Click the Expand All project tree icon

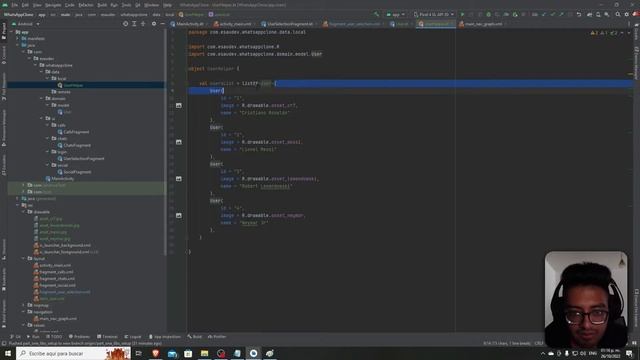(134, 24)
